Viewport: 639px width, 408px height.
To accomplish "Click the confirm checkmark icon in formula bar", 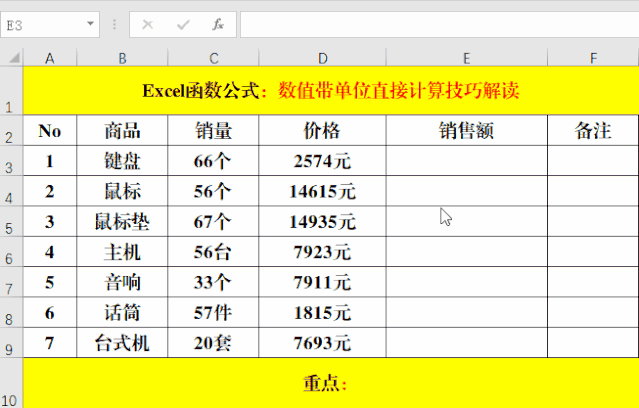I will [x=183, y=25].
